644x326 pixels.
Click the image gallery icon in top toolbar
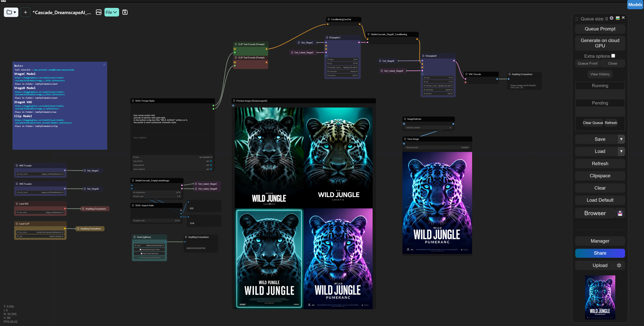[98, 12]
